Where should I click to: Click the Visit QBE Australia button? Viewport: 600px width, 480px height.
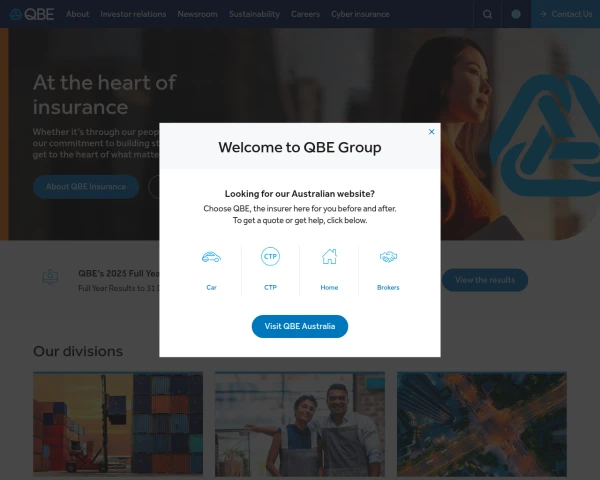(300, 326)
